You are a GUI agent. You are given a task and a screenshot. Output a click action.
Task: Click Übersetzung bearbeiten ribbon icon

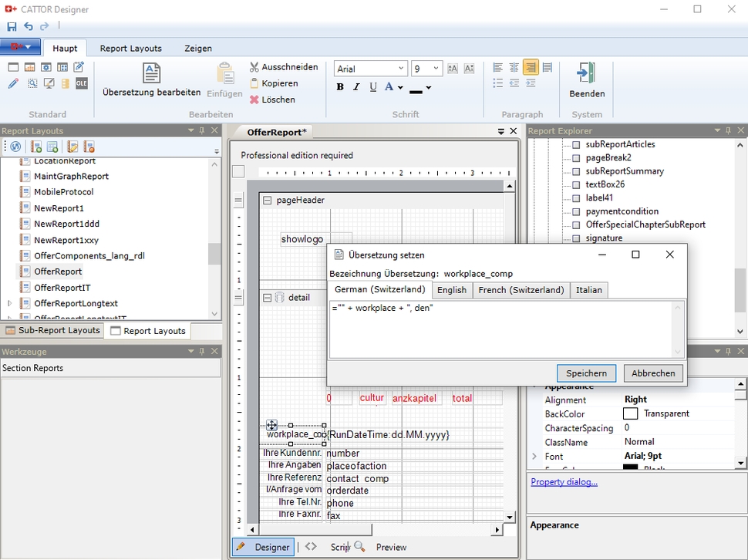click(151, 74)
